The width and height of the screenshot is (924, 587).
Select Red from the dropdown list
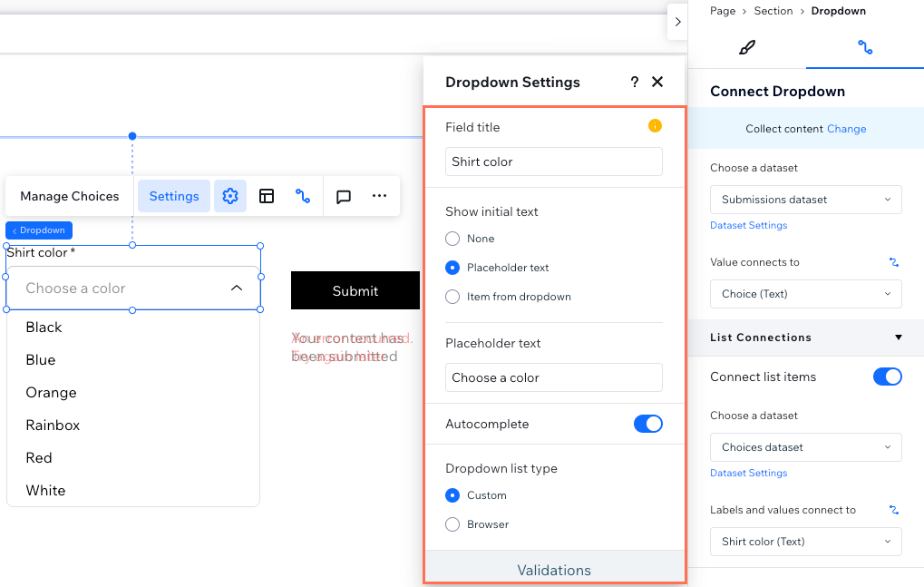[133, 458]
